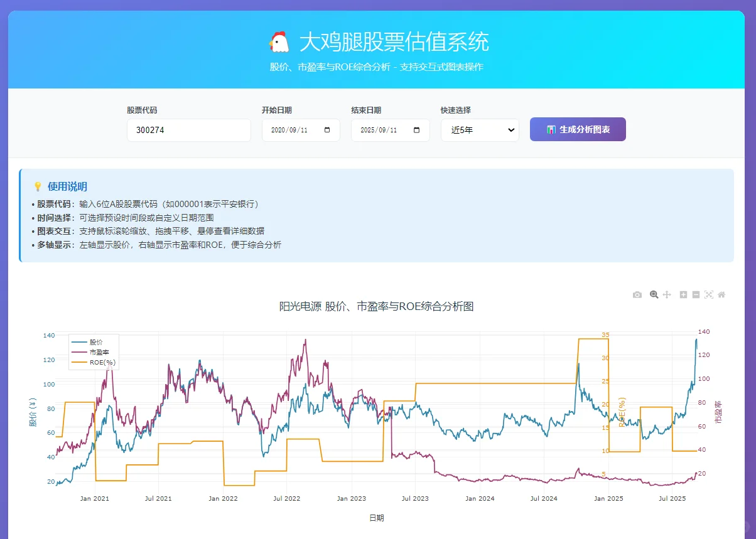Open the 开始日期 date picker
This screenshot has height=539, width=756.
click(327, 130)
